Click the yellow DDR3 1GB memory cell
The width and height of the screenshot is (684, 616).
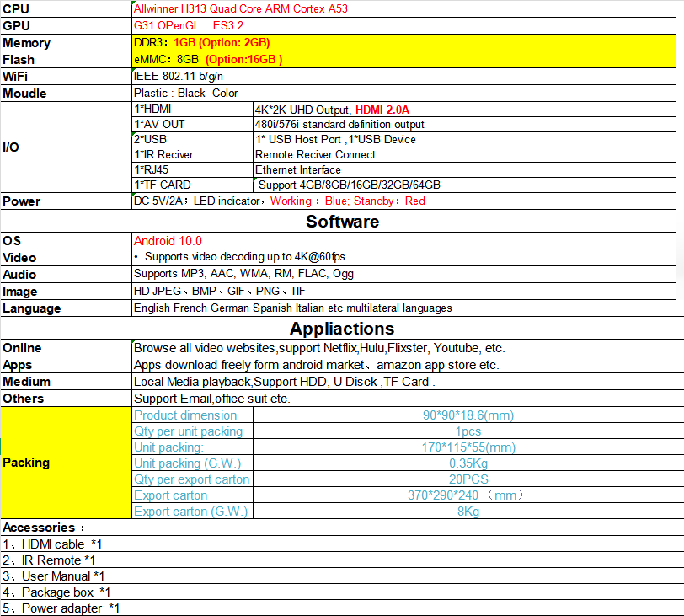(x=202, y=42)
